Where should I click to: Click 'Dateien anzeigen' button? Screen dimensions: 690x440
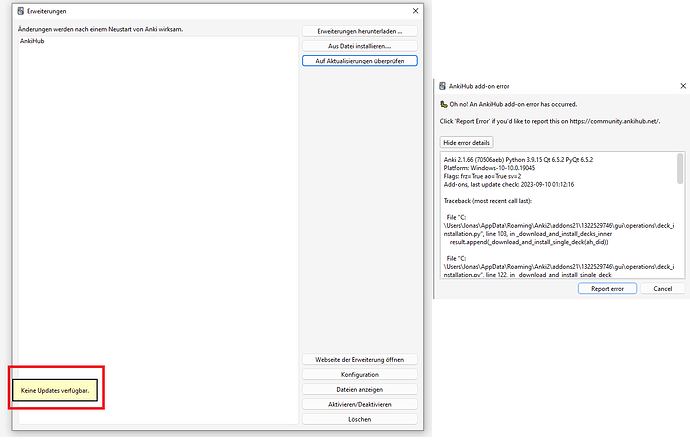(360, 389)
